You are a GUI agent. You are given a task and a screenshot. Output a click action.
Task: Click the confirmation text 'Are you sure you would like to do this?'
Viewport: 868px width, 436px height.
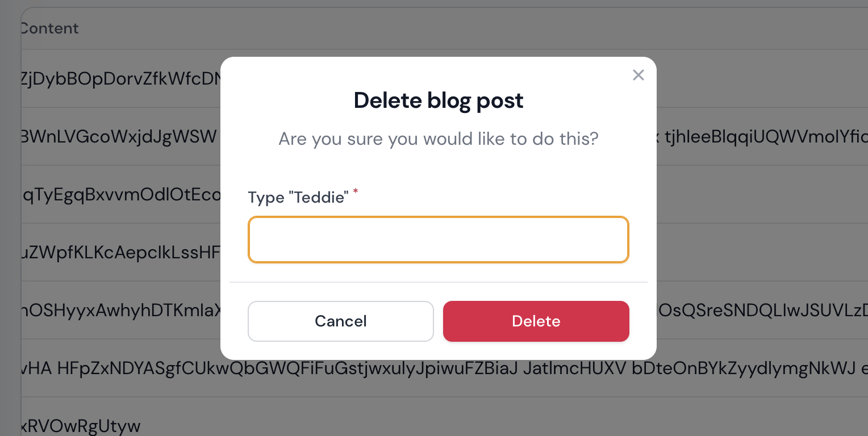coord(438,139)
